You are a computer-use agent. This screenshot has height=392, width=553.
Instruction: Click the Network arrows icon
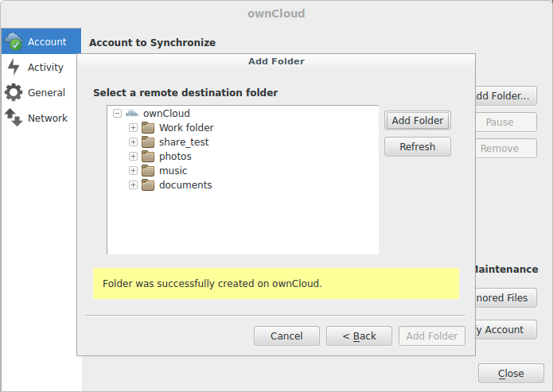click(x=14, y=118)
